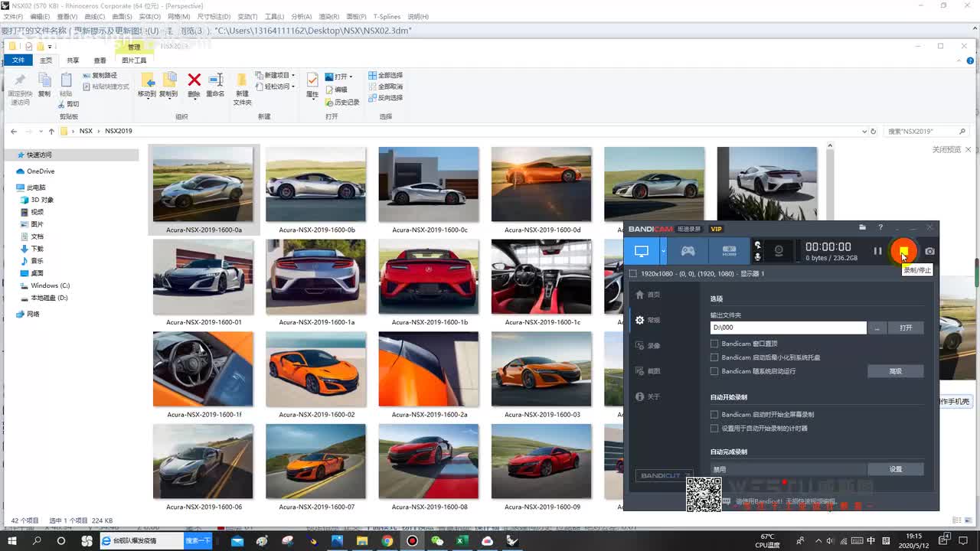The height and width of the screenshot is (551, 980).
Task: Switch to the 查看 ribbon tab
Action: (100, 60)
